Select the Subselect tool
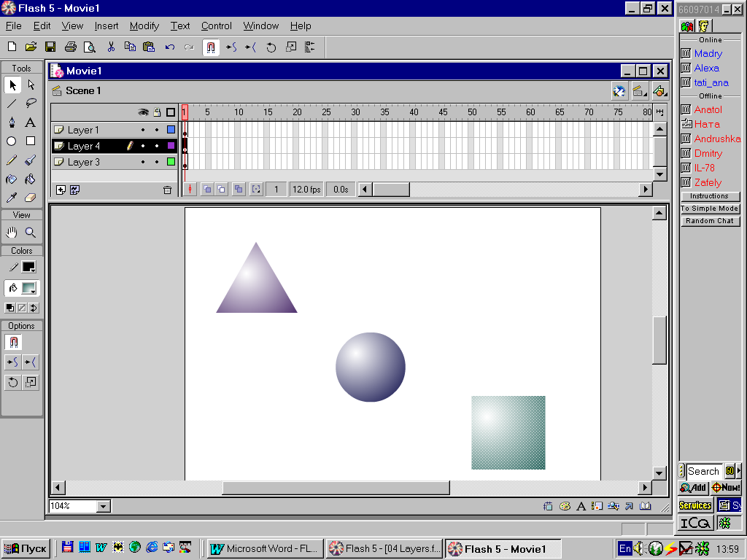747x560 pixels. pyautogui.click(x=31, y=85)
